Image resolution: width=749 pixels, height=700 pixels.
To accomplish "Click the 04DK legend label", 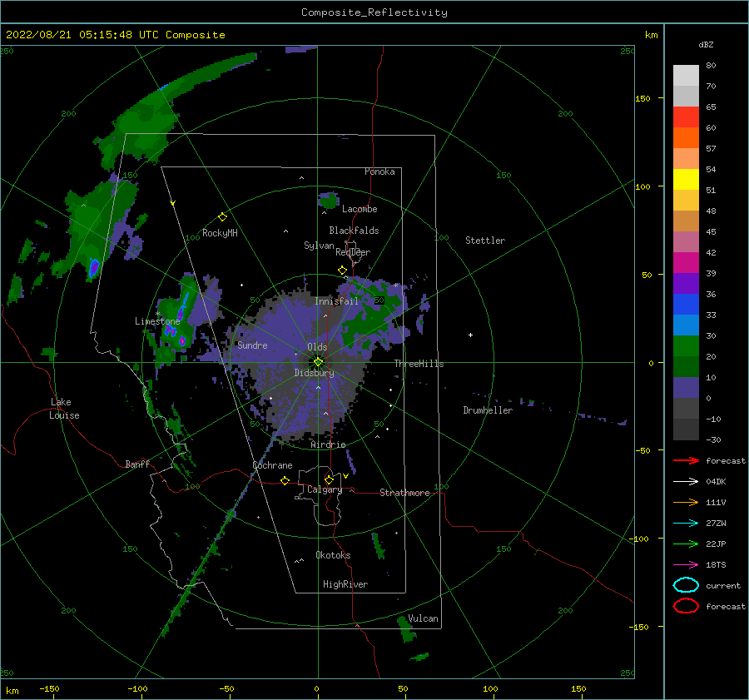I will point(716,482).
